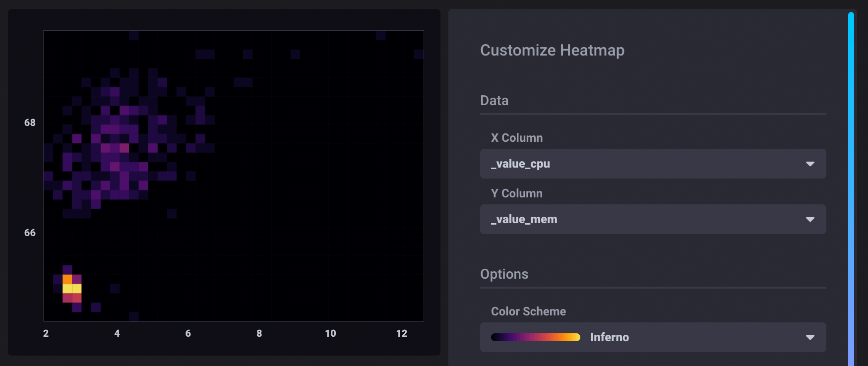The height and width of the screenshot is (366, 868).
Task: Click the Data section heading
Action: [494, 101]
